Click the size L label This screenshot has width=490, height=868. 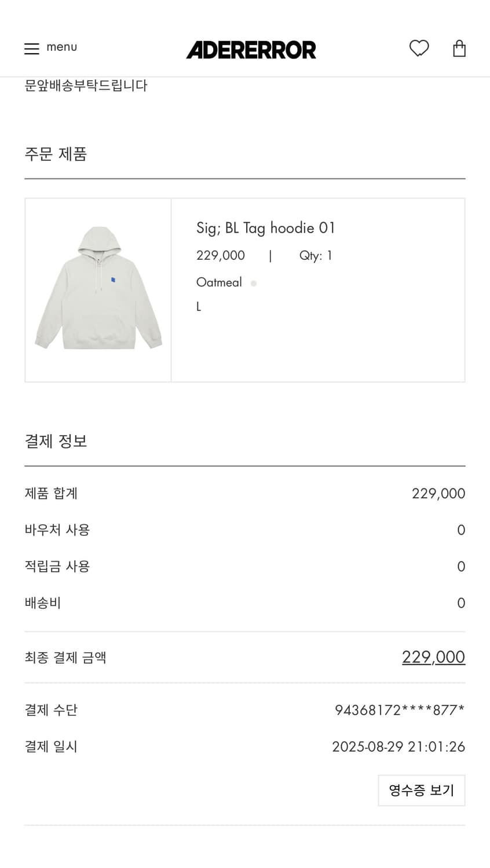pyautogui.click(x=199, y=307)
